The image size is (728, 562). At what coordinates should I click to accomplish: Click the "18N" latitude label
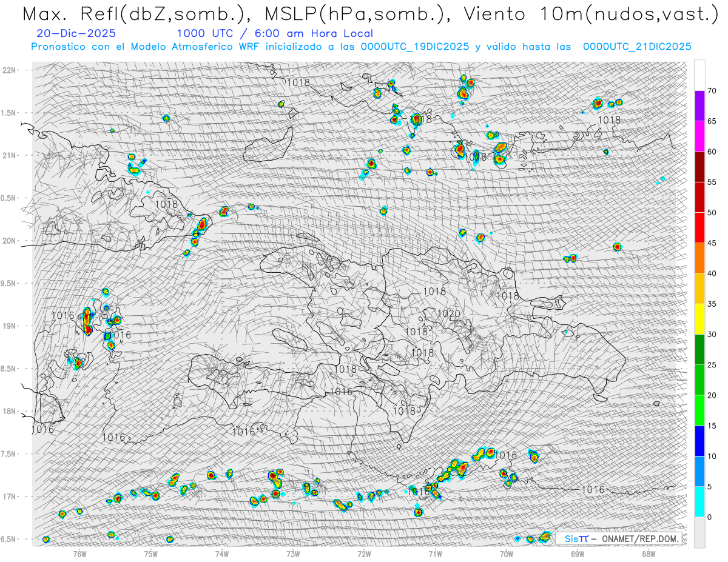click(x=10, y=411)
